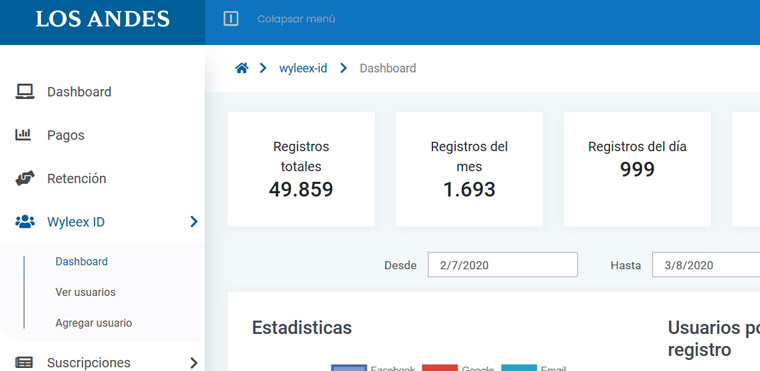
Task: Click the Registros totales 49.859 value
Action: [301, 190]
